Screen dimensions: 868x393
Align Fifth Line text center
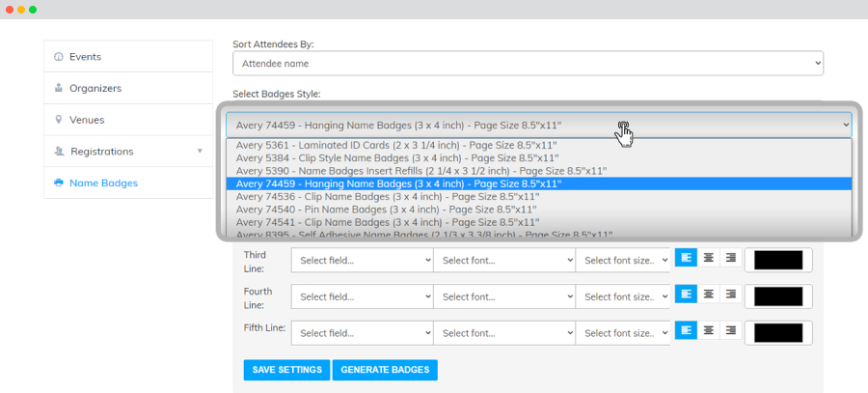(x=708, y=330)
